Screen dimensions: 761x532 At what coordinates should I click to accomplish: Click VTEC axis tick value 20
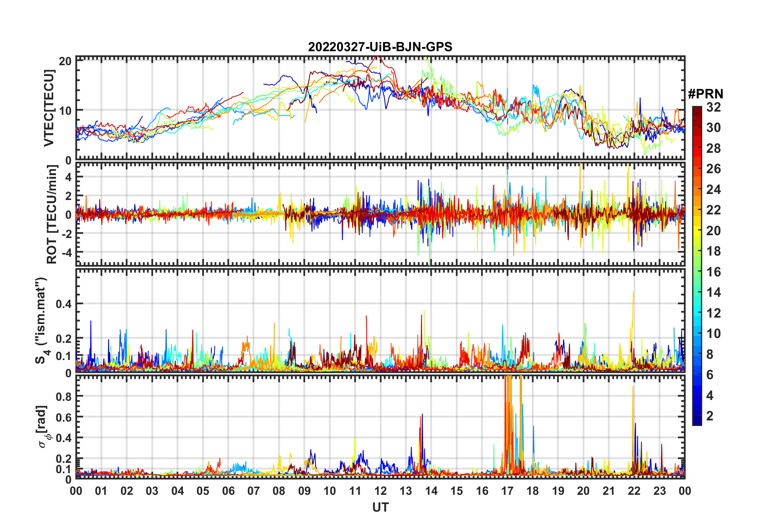pyautogui.click(x=65, y=61)
